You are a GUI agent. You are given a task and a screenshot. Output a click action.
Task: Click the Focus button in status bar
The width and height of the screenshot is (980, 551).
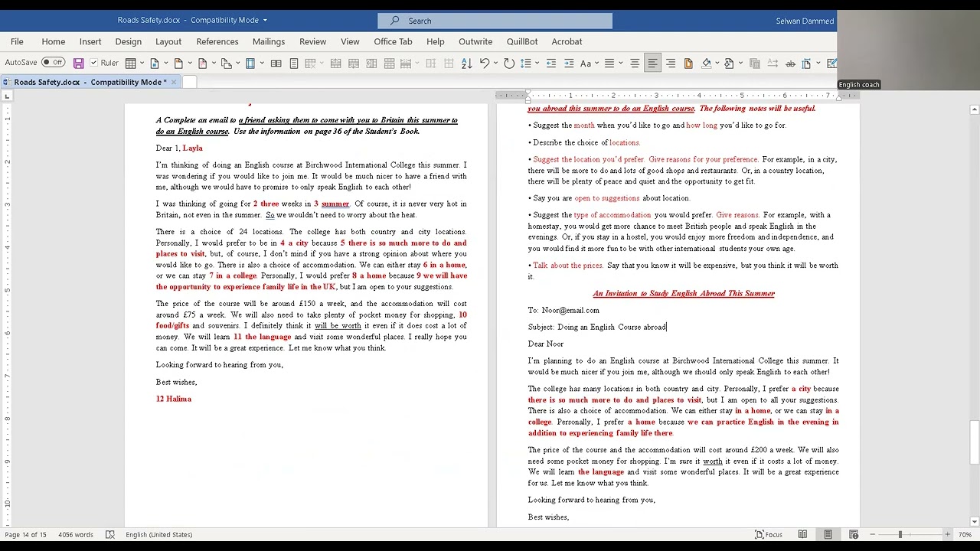(x=769, y=534)
